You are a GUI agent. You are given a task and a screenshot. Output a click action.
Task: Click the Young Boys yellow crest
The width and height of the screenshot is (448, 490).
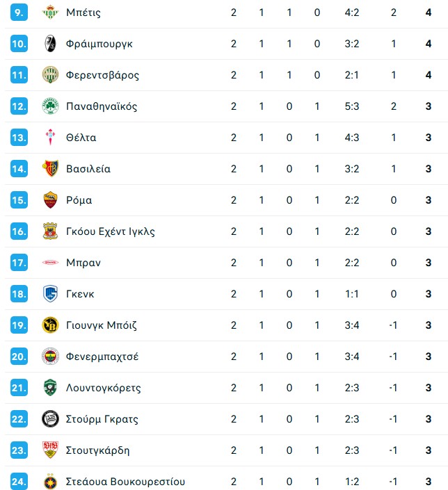tap(50, 325)
